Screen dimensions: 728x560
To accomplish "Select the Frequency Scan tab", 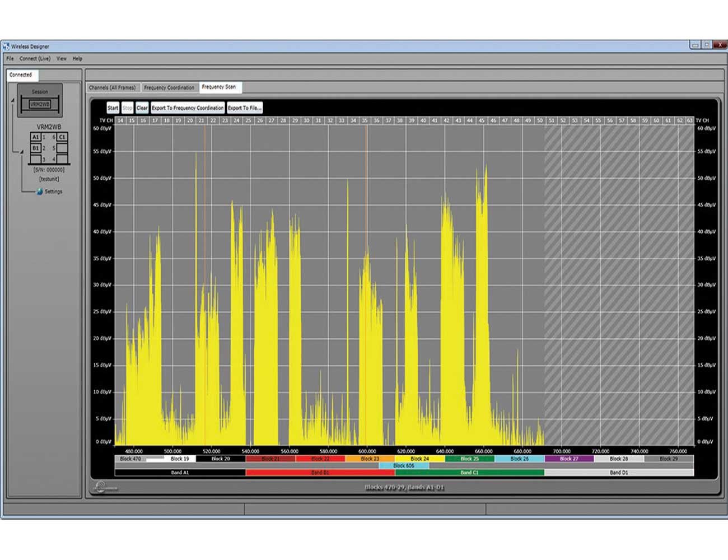I will tap(220, 87).
